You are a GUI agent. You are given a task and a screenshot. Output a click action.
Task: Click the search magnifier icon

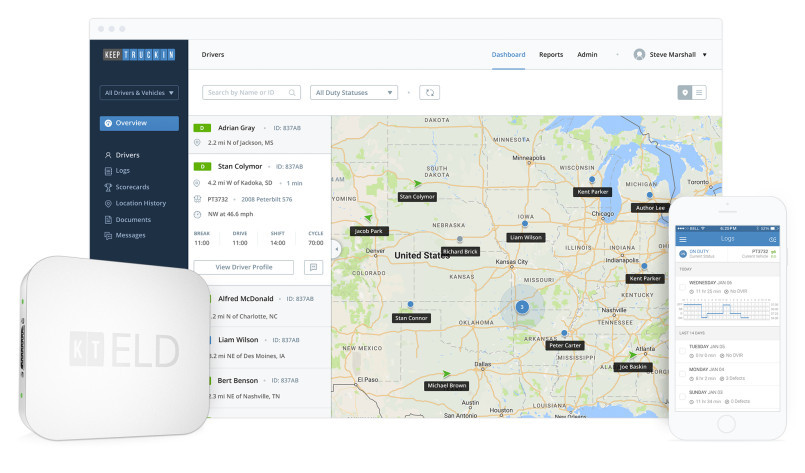click(292, 93)
